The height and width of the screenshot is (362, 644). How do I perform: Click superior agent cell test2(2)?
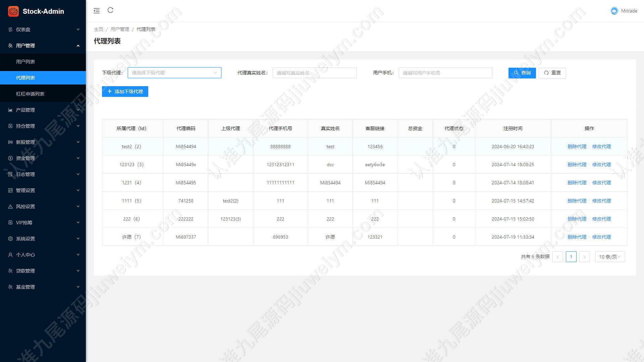[x=230, y=201]
